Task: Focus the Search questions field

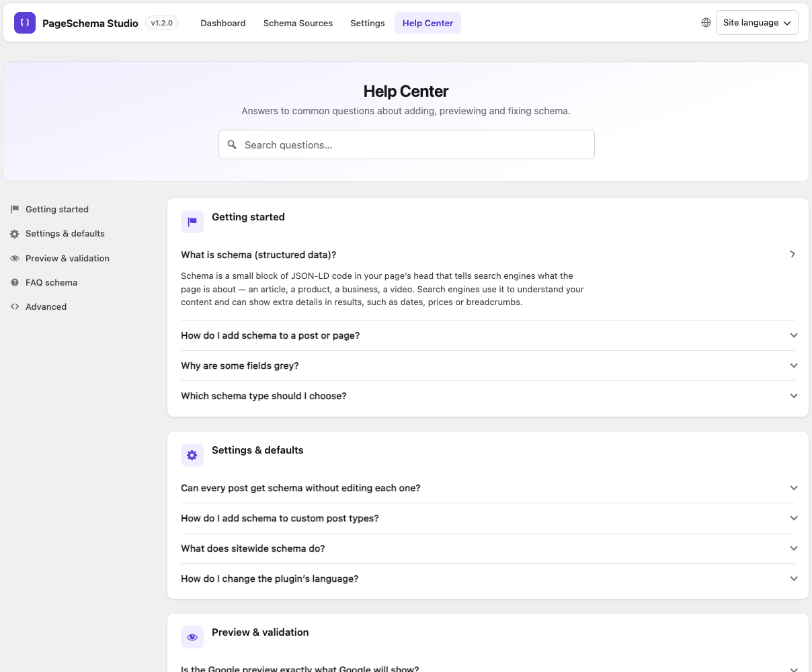Action: 407,144
